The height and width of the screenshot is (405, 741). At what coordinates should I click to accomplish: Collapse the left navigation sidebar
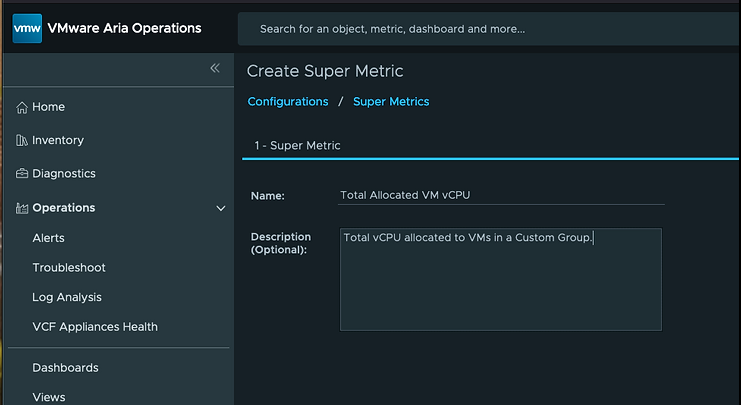coord(214,68)
